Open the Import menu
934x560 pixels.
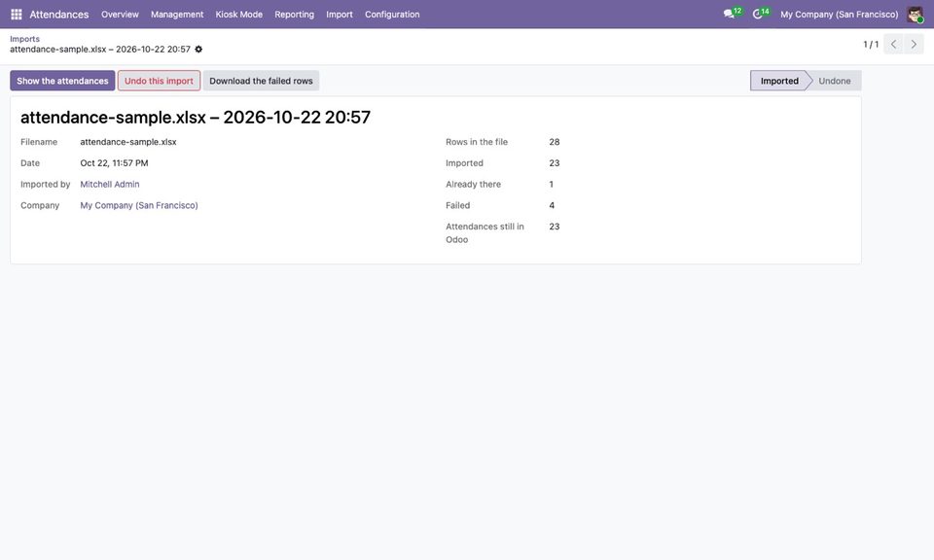340,15
